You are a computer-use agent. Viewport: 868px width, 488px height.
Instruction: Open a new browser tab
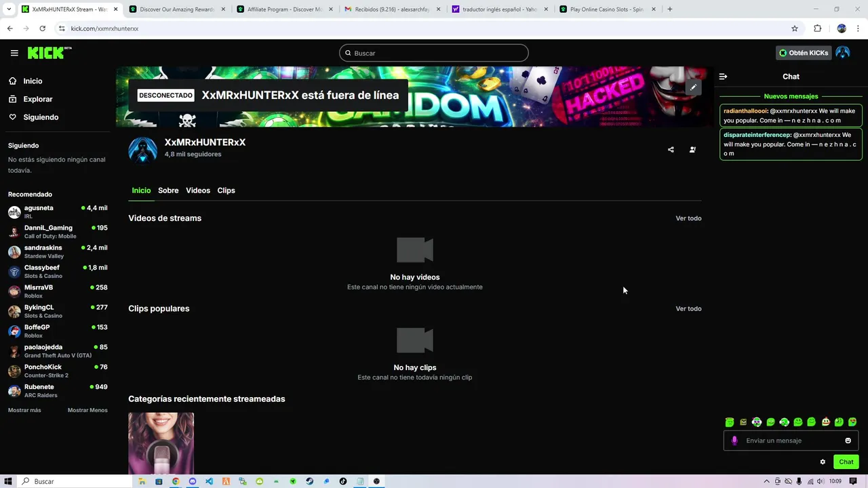click(x=670, y=9)
